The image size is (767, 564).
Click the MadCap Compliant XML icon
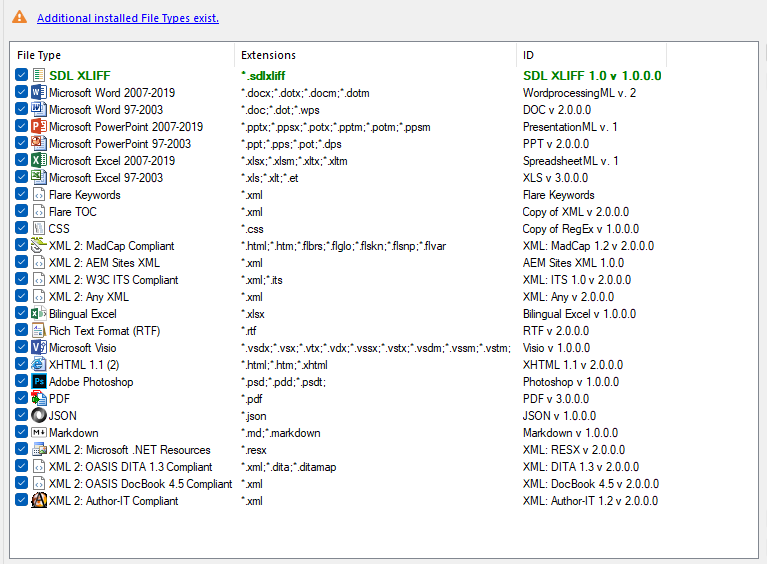[x=39, y=245]
